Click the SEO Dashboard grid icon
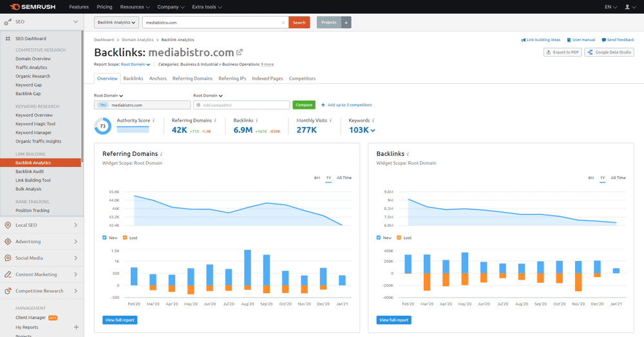The height and width of the screenshot is (337, 644). click(8, 39)
